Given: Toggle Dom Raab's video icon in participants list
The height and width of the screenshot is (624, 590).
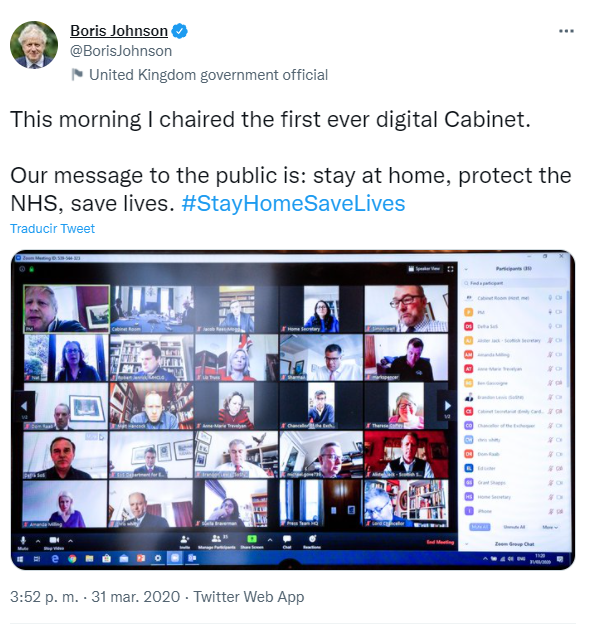Looking at the screenshot, I should (x=559, y=454).
